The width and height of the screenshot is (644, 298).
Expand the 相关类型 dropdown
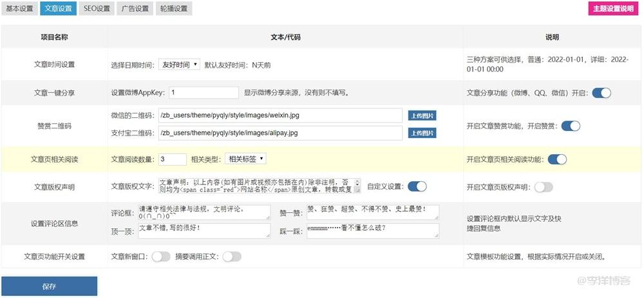245,159
